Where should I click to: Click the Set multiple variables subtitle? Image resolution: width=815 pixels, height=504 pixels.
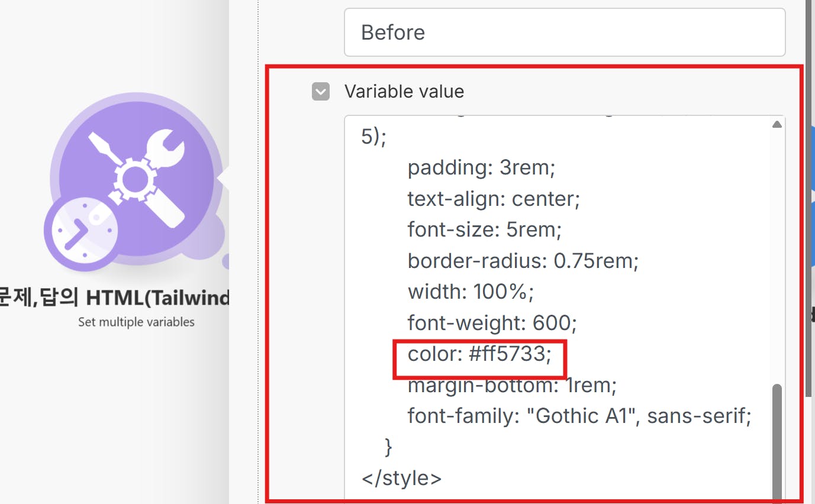coord(136,322)
